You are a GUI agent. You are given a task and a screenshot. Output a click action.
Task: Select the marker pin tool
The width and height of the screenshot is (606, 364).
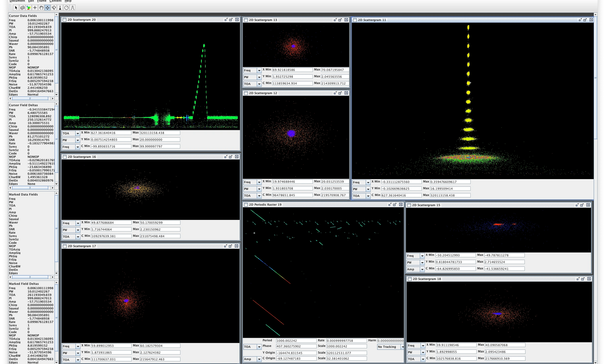pyautogui.click(x=60, y=8)
